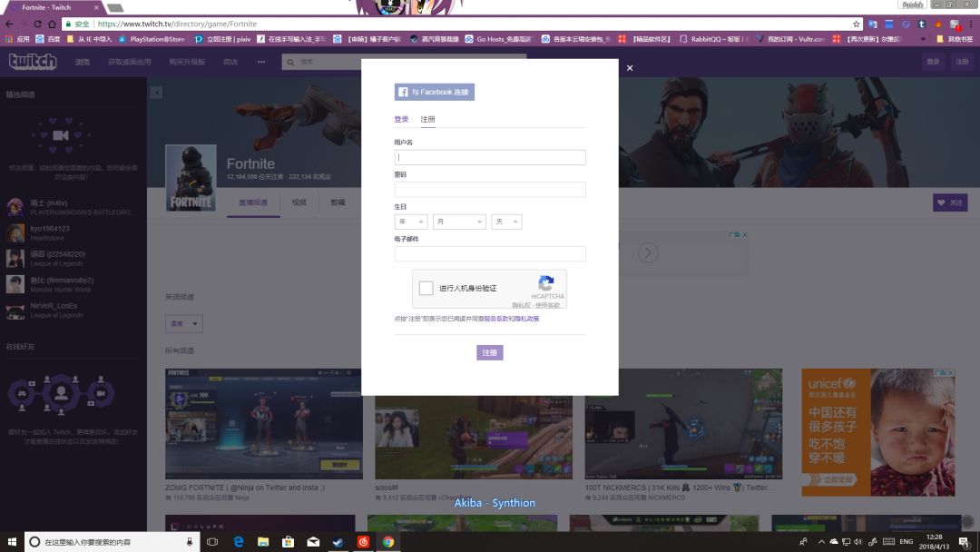Open the 应用 apps bookmark
The width and height of the screenshot is (980, 552).
pyautogui.click(x=17, y=39)
